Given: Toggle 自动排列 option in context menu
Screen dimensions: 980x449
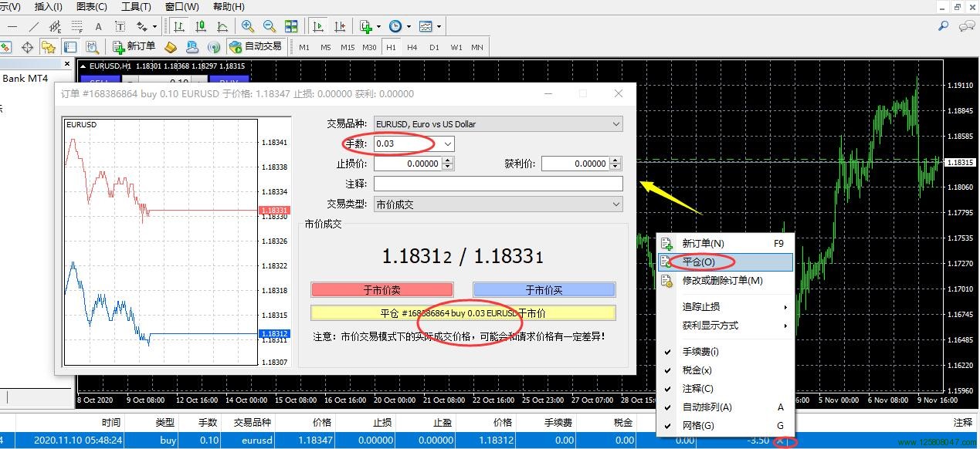Looking at the screenshot, I should [707, 407].
